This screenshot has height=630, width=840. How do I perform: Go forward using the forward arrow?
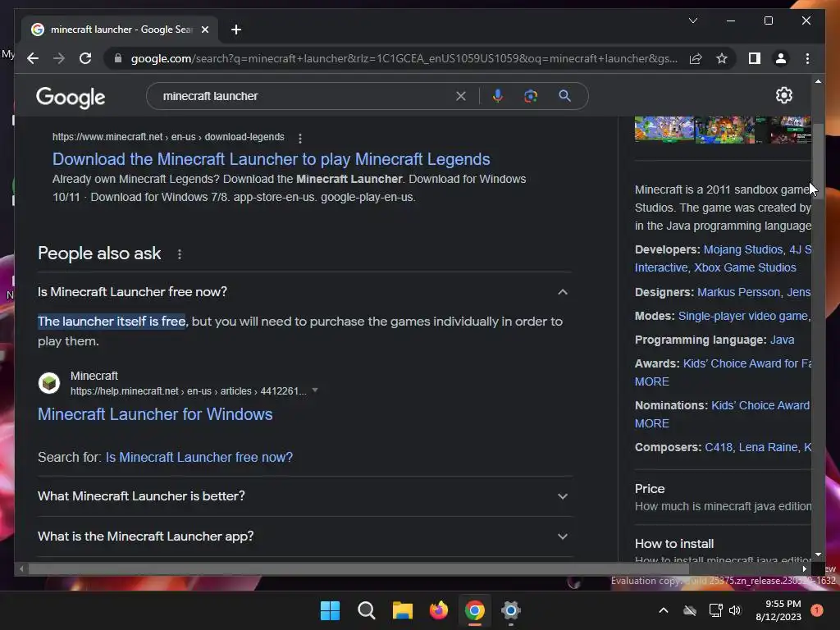pos(59,58)
